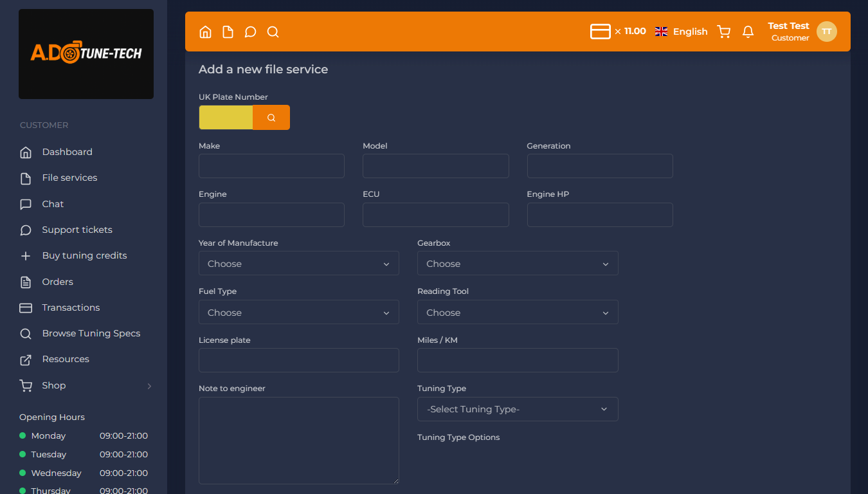Click the Model input field
This screenshot has width=868, height=494.
[x=436, y=166]
